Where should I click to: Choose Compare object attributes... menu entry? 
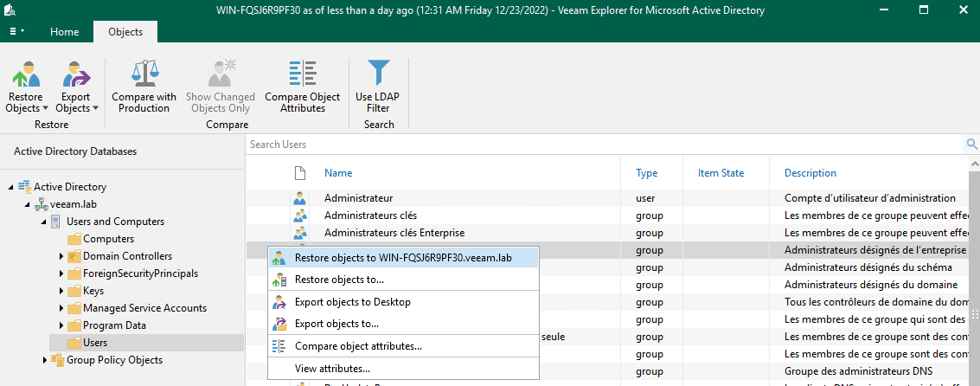pyautogui.click(x=403, y=346)
